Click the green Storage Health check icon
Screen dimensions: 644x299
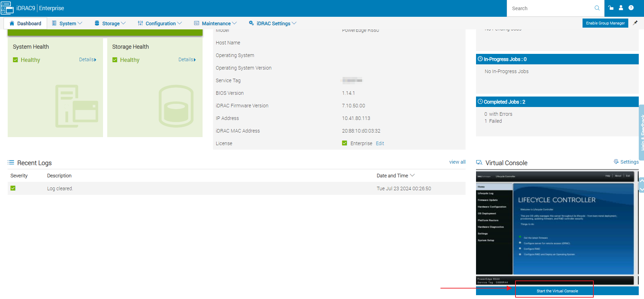pos(115,60)
